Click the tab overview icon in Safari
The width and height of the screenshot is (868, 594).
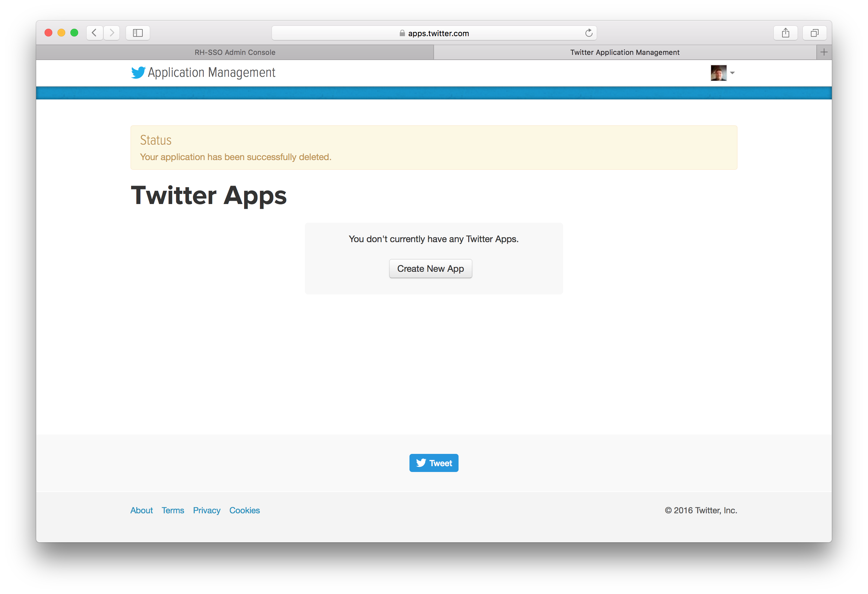point(815,33)
